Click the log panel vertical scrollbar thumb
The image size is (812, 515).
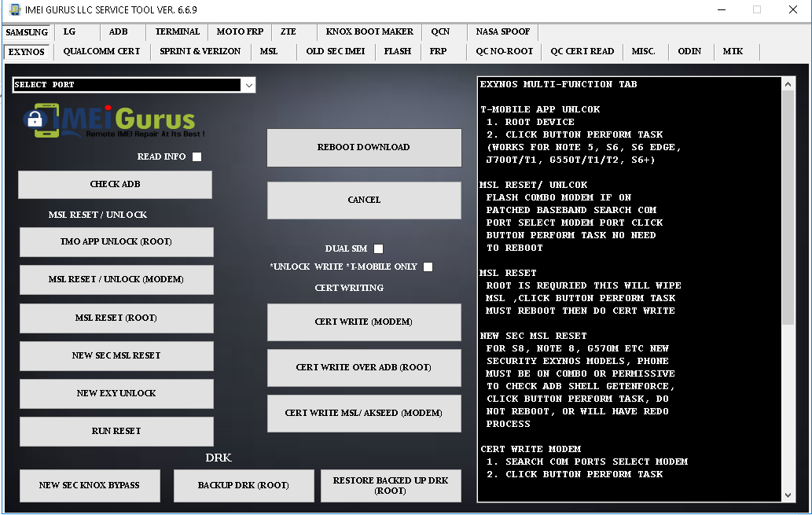point(788,208)
